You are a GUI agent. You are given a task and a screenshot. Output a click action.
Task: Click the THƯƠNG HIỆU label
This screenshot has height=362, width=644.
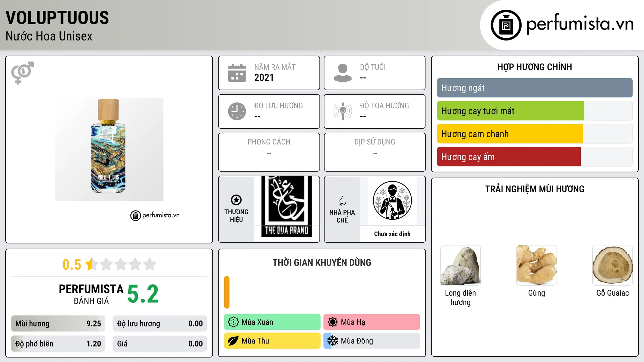pos(236,216)
